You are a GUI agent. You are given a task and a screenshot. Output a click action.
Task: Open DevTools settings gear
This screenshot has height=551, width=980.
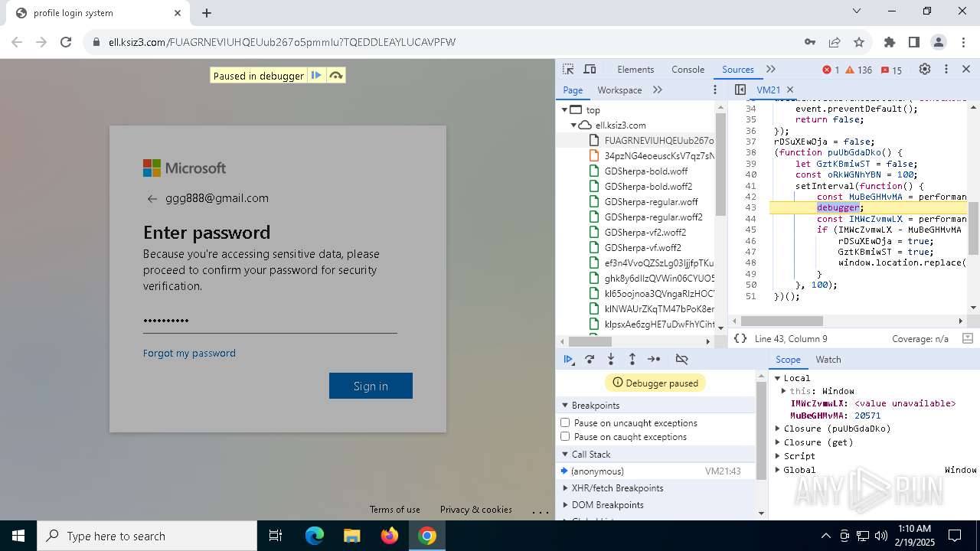[925, 70]
